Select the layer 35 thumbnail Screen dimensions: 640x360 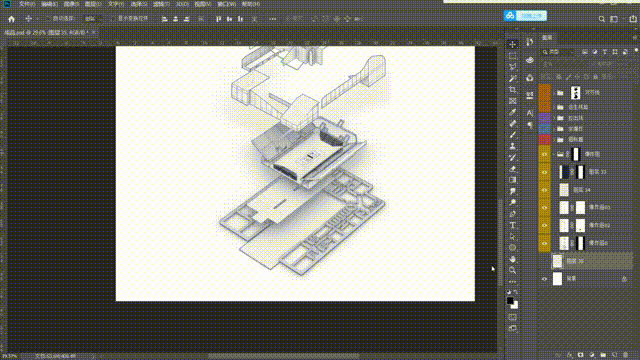click(558, 261)
